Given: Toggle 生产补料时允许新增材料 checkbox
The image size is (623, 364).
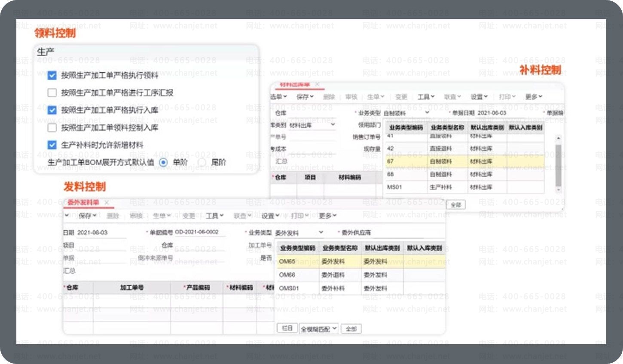Looking at the screenshot, I should [52, 145].
